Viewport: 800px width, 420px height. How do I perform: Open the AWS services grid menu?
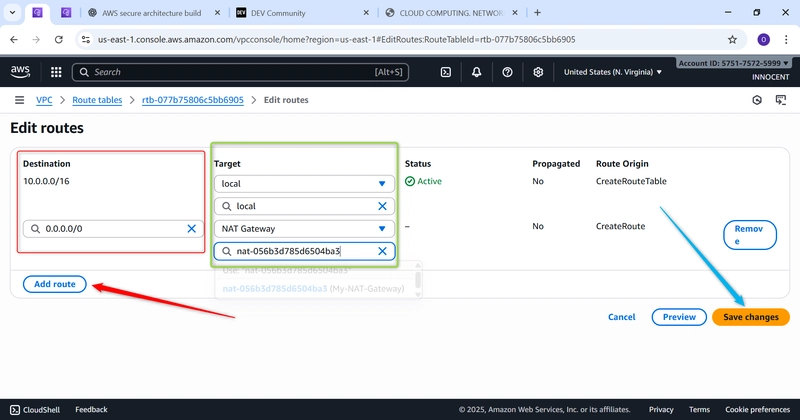click(x=56, y=72)
